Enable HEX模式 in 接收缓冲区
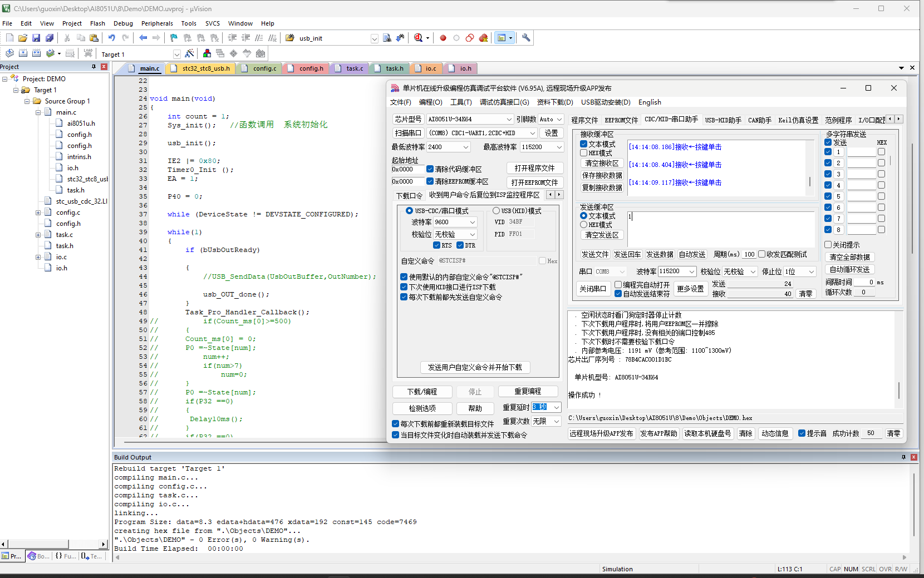 tap(584, 153)
